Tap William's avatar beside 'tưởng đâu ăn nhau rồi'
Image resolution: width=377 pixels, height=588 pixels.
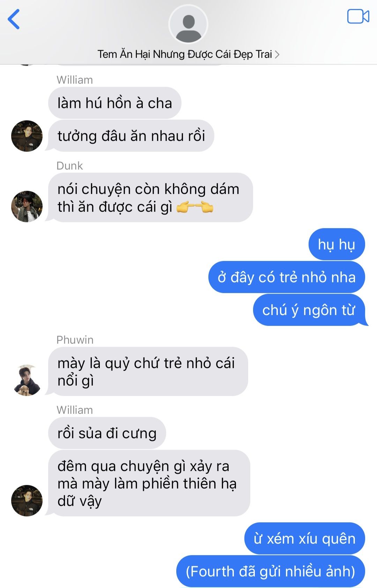pos(27,136)
